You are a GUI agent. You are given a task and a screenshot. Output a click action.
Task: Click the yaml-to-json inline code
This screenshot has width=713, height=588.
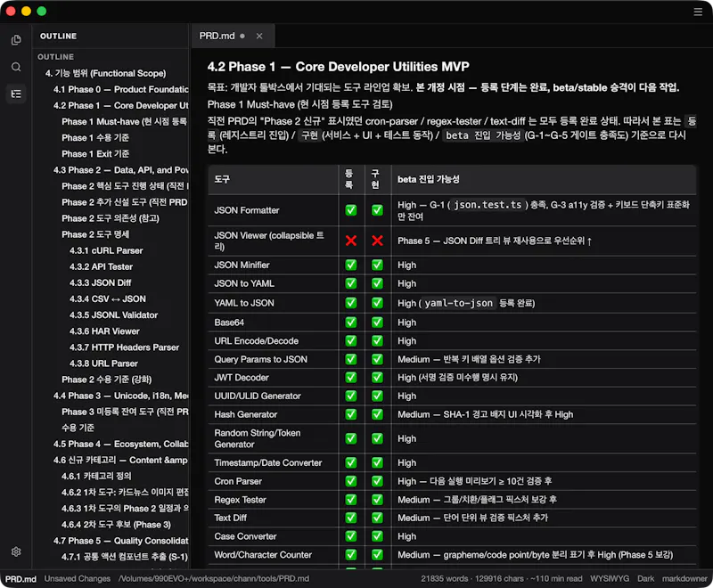458,303
